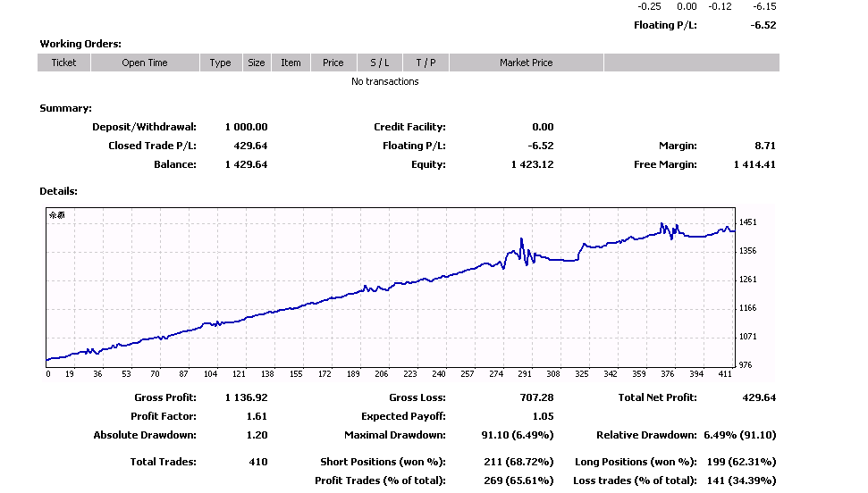This screenshot has height=493, width=868.
Task: Click the 291 tick label under the chart
Action: point(524,374)
